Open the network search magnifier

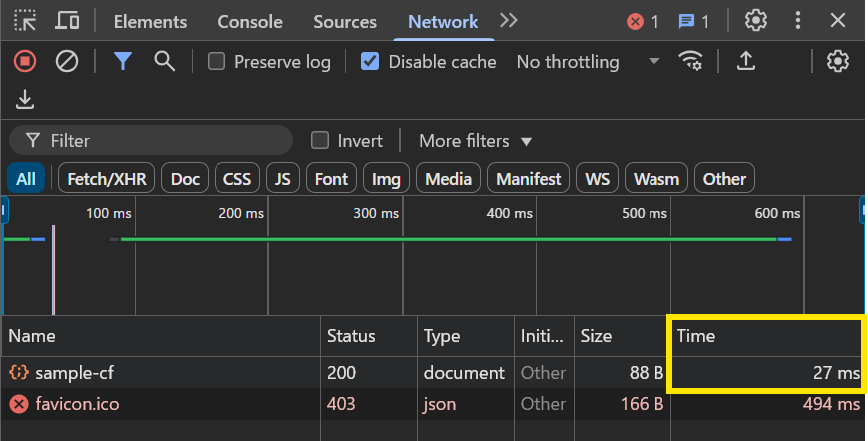[x=164, y=61]
